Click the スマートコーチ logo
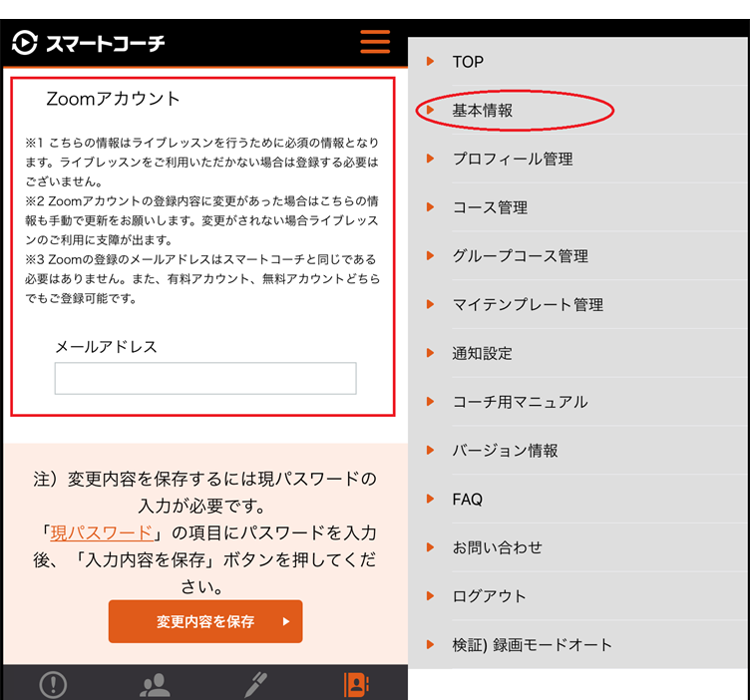The image size is (750, 700). (89, 43)
